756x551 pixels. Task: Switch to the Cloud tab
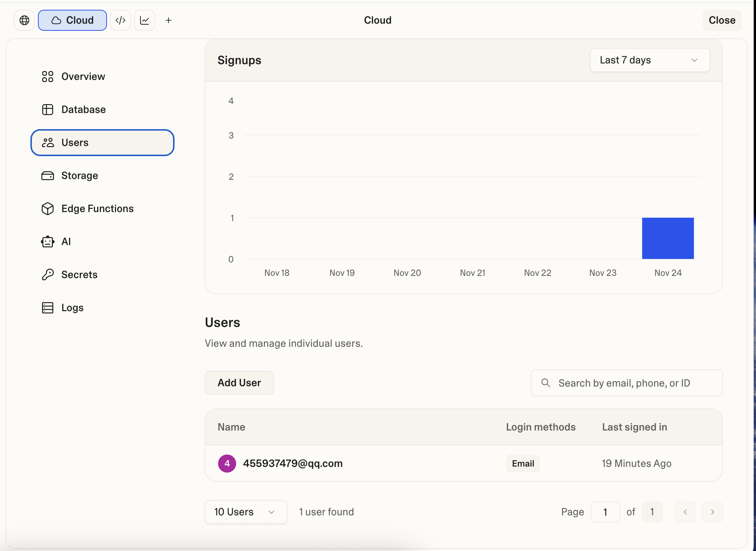coord(72,20)
